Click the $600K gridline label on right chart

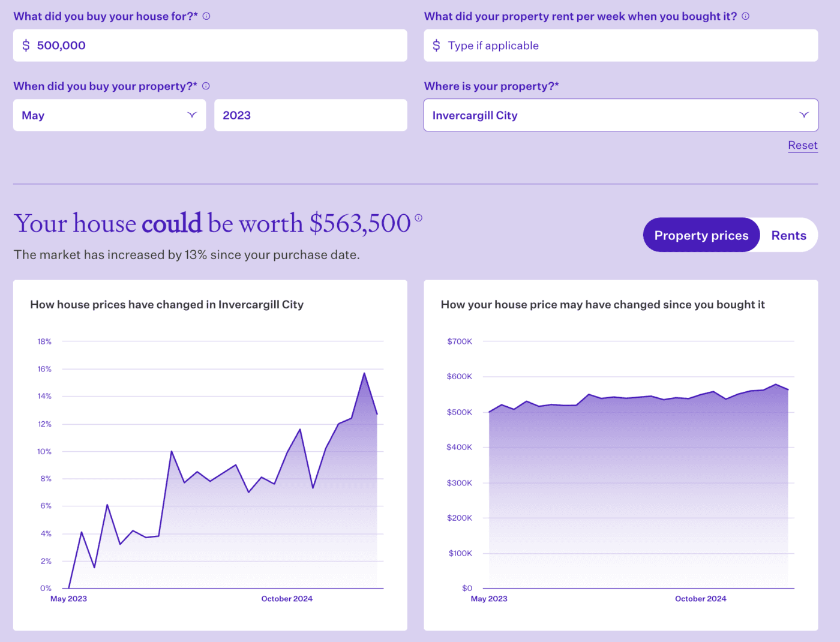(459, 377)
